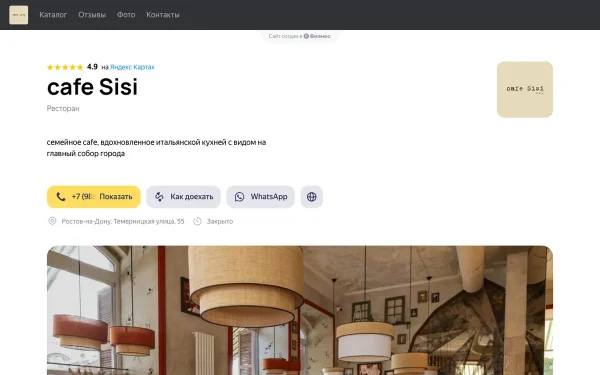600x375 pixels.
Task: Show the phone number with Показать button
Action: pyautogui.click(x=94, y=197)
